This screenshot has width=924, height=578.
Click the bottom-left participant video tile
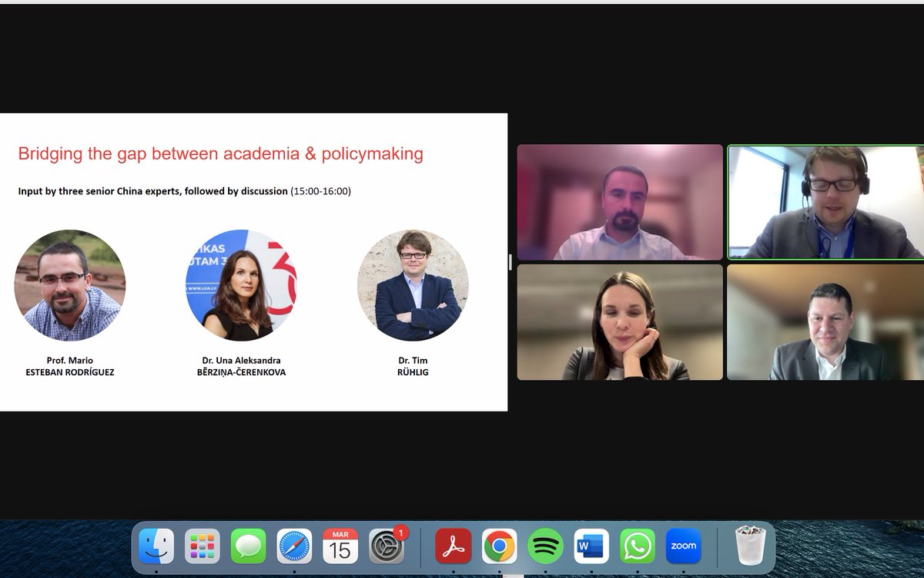(621, 322)
